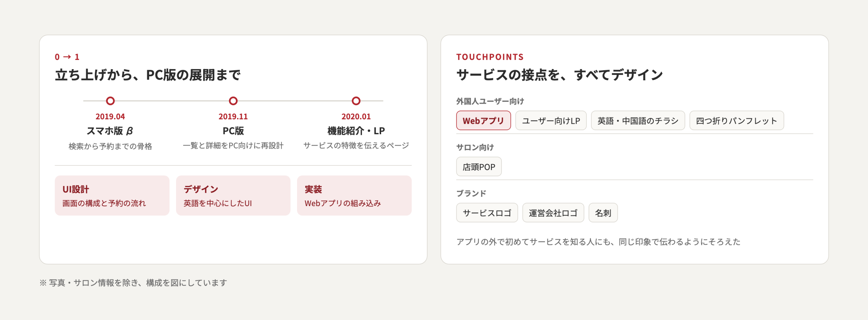Select the サービスロゴ tag

[x=487, y=213]
